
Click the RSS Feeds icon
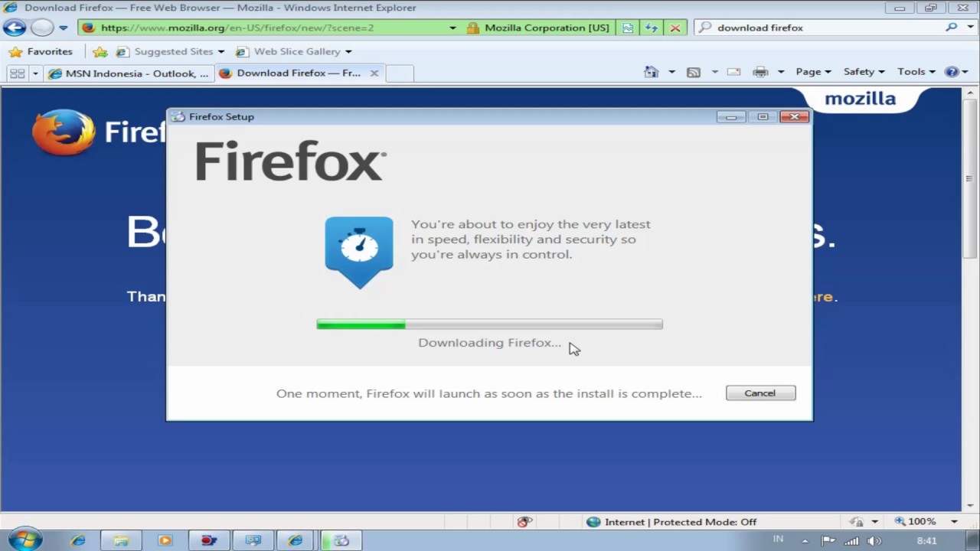(x=694, y=72)
